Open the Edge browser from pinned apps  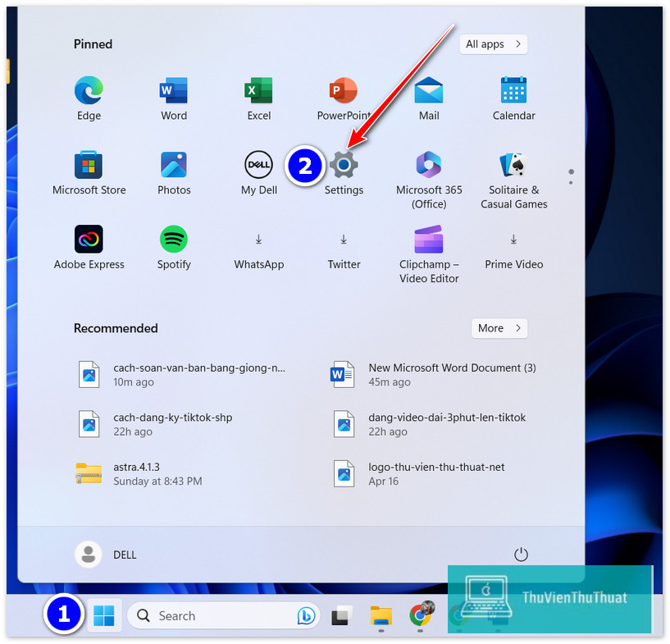[x=89, y=98]
